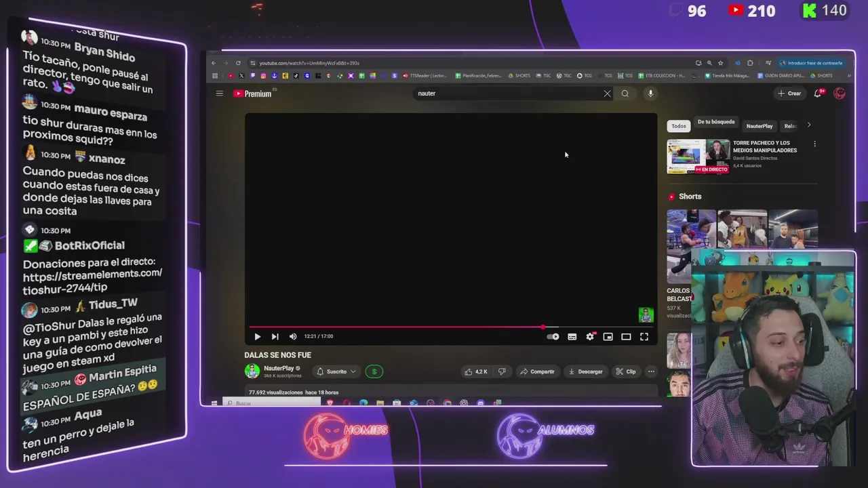Viewport: 868px width, 488px height.
Task: Open the account avatar menu
Action: 840,94
